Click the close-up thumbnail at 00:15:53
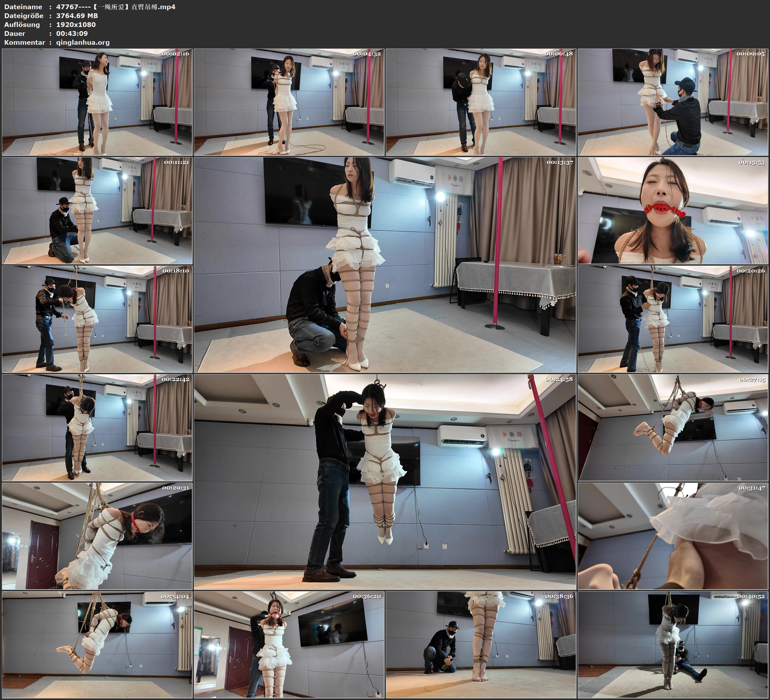Image resolution: width=770 pixels, height=700 pixels. 673,210
